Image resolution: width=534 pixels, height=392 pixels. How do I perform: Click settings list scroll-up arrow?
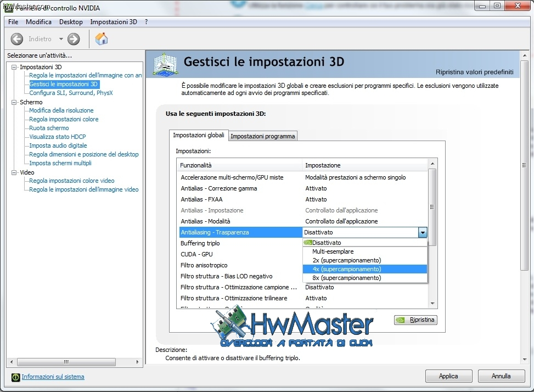432,164
